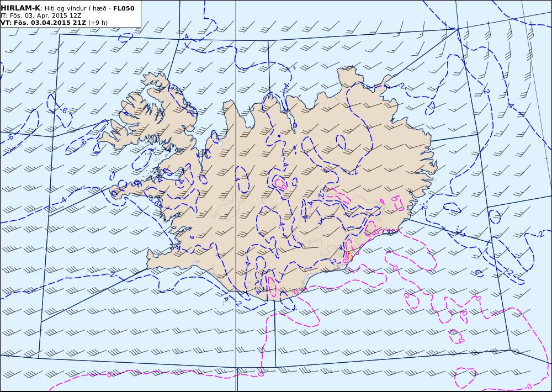Select the FL050 flight level label
552x392 pixels.
tap(124, 8)
